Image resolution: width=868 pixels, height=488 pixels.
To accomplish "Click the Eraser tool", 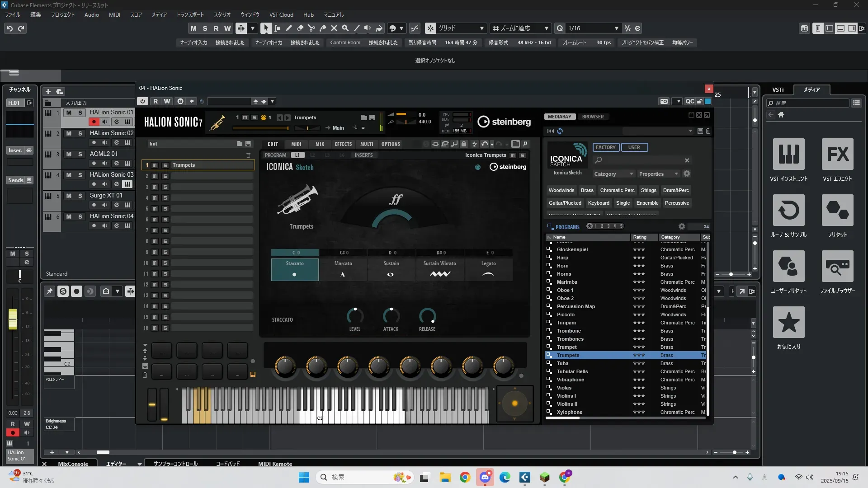I will 300,28.
